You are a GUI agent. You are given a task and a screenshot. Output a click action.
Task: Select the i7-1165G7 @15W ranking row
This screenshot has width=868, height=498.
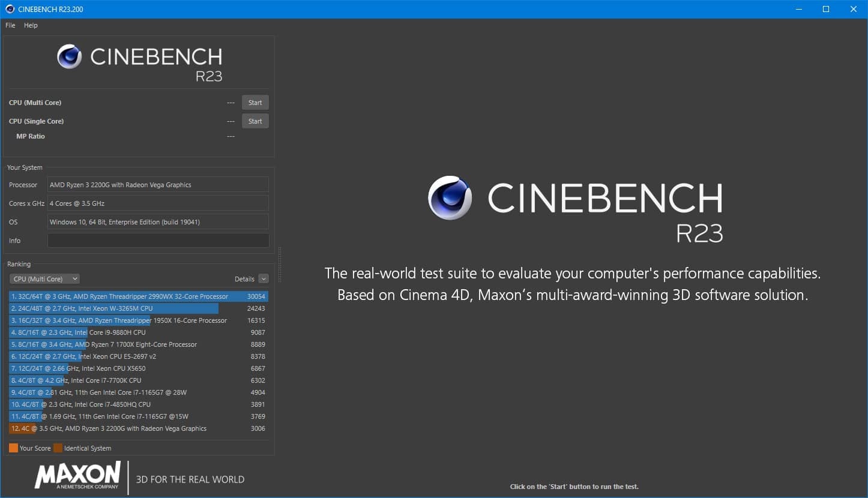[139, 416]
